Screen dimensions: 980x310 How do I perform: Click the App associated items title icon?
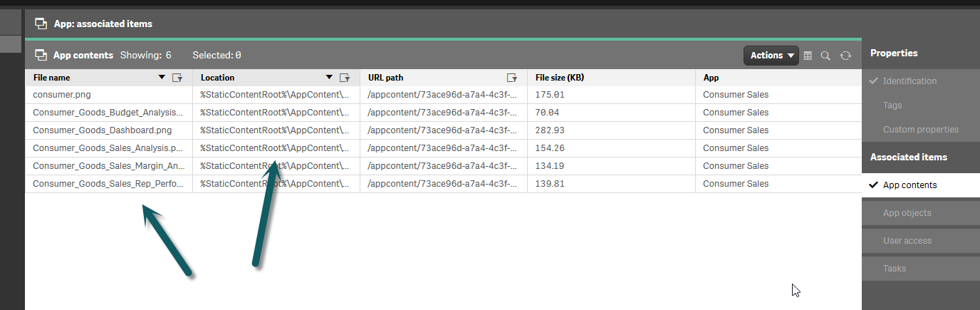41,24
